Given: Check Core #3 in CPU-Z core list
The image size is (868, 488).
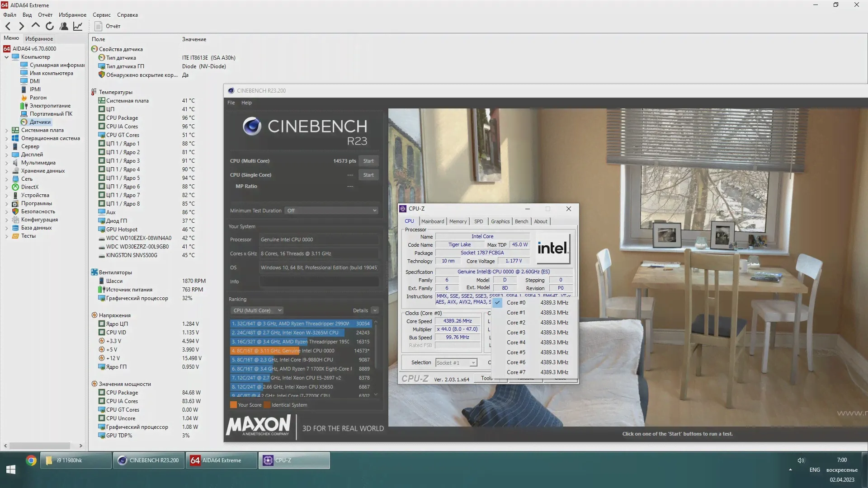Looking at the screenshot, I should click(x=516, y=333).
